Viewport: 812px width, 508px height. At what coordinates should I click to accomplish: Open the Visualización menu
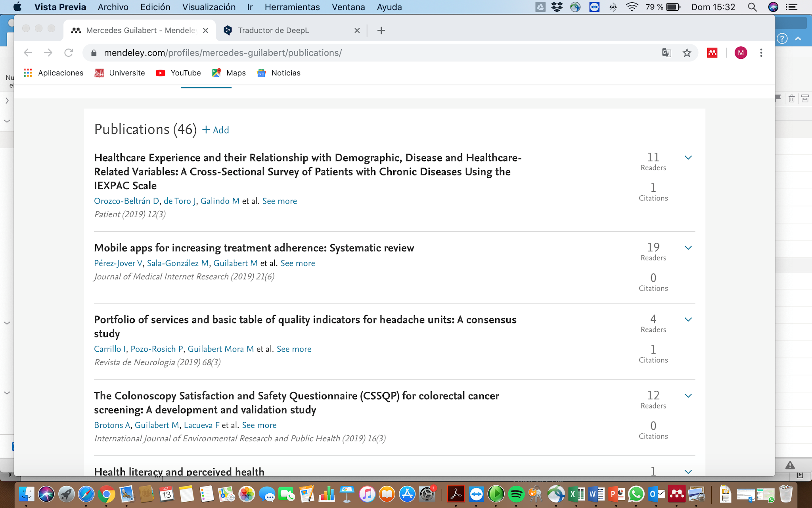209,7
